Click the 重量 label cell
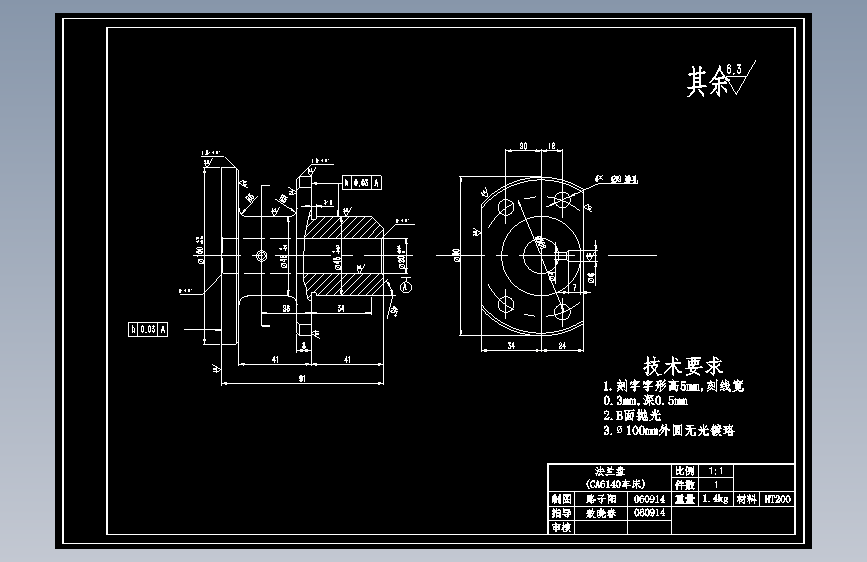 pos(685,499)
